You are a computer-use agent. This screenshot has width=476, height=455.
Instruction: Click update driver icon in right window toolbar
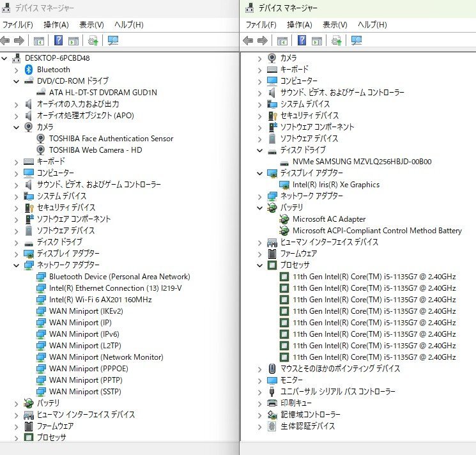pyautogui.click(x=336, y=40)
